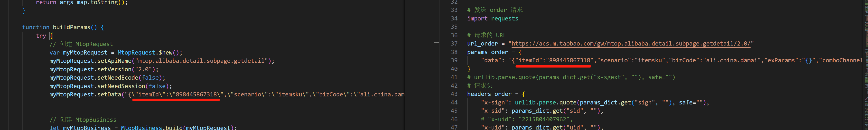Click the import requests statement
This screenshot has height=130, width=868.
(492, 19)
